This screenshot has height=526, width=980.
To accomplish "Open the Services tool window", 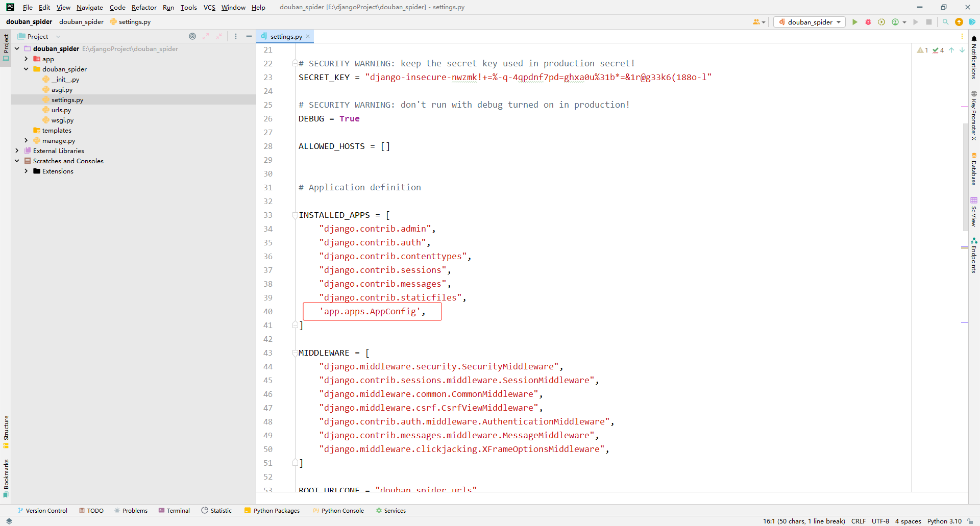I will click(x=391, y=510).
